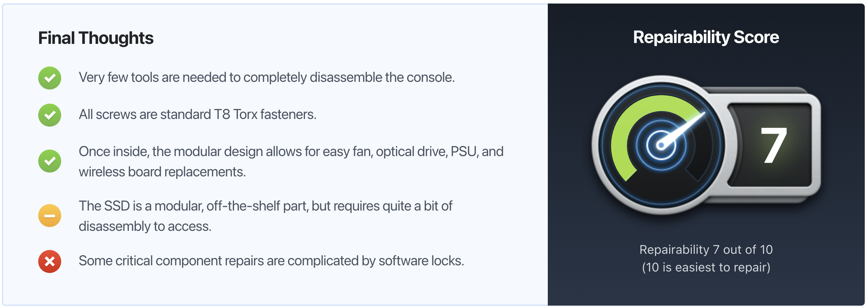Click the gauge needle center hub

661,145
